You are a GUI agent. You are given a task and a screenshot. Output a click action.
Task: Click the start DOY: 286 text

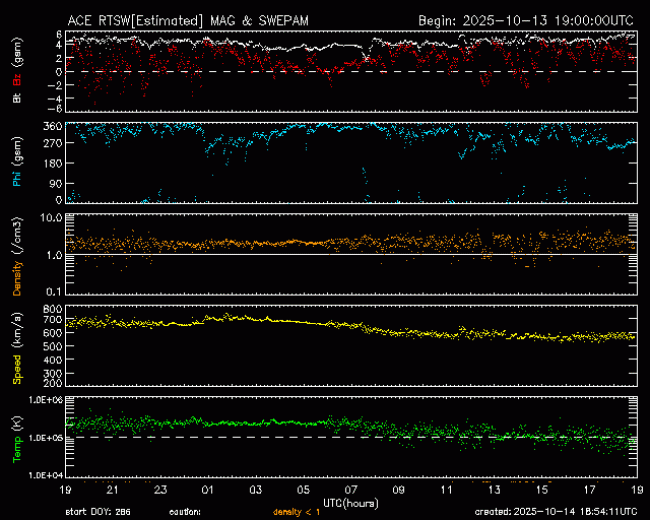pyautogui.click(x=99, y=510)
